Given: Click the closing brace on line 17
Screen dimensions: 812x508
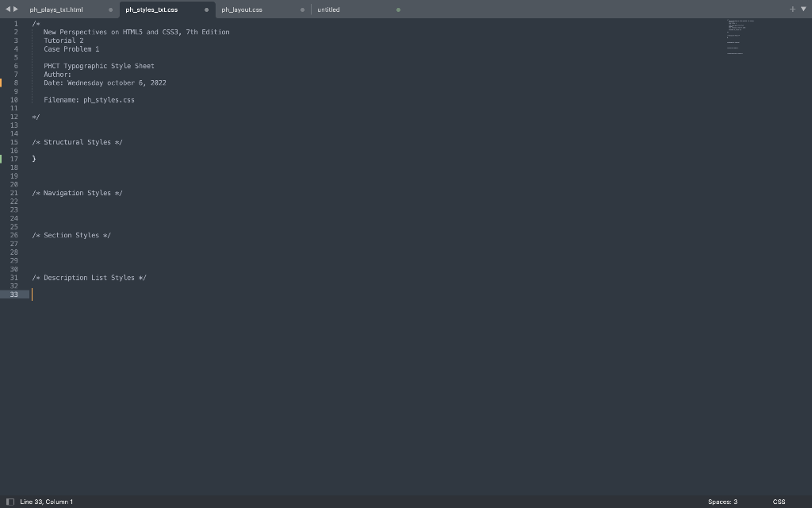Looking at the screenshot, I should pyautogui.click(x=34, y=159).
